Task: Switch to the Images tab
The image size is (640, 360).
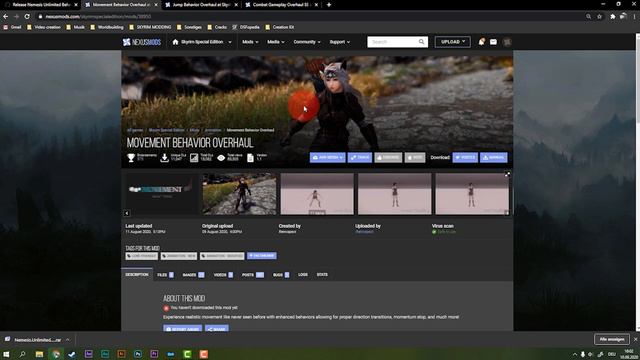Action: tap(193, 275)
